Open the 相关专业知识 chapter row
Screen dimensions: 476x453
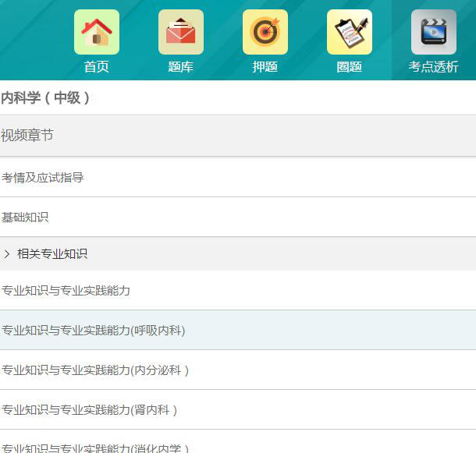52,254
